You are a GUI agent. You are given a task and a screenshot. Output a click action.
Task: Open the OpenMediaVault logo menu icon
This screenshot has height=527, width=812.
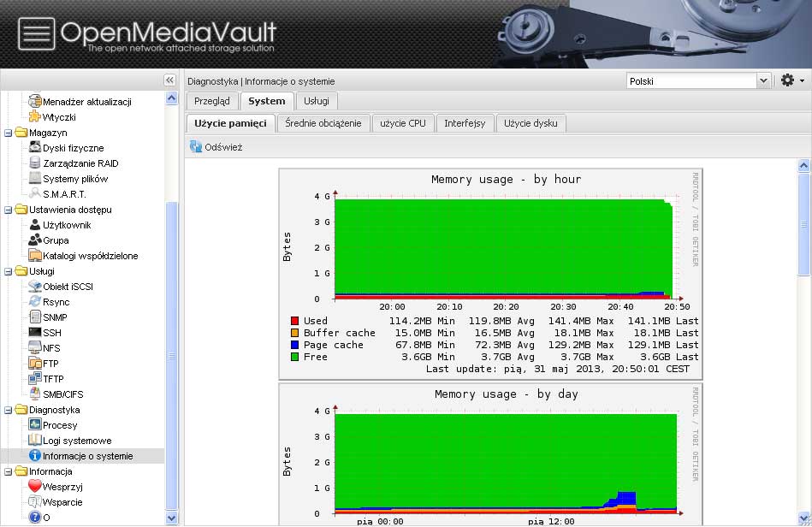36,34
